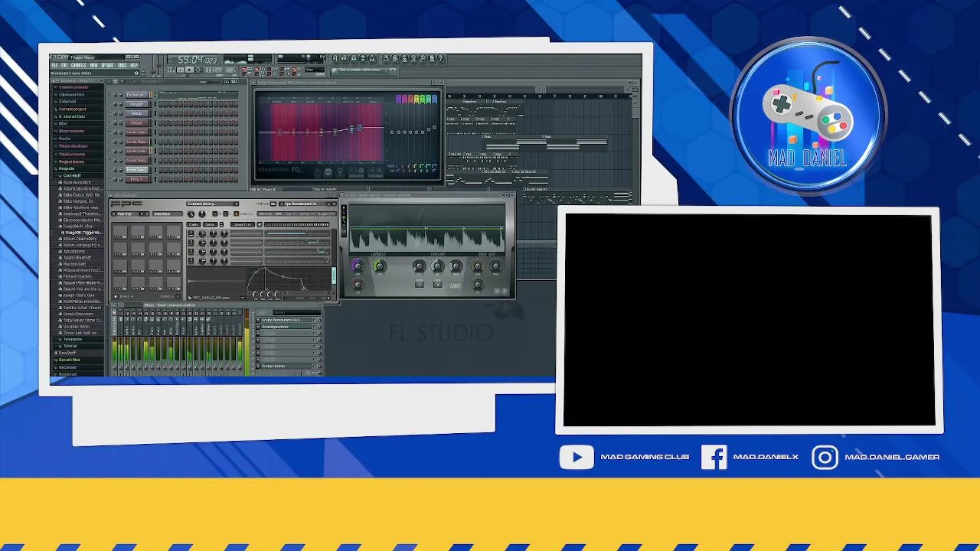Open step sequencer graph editor icon
This screenshot has height=551, width=980.
(226, 82)
